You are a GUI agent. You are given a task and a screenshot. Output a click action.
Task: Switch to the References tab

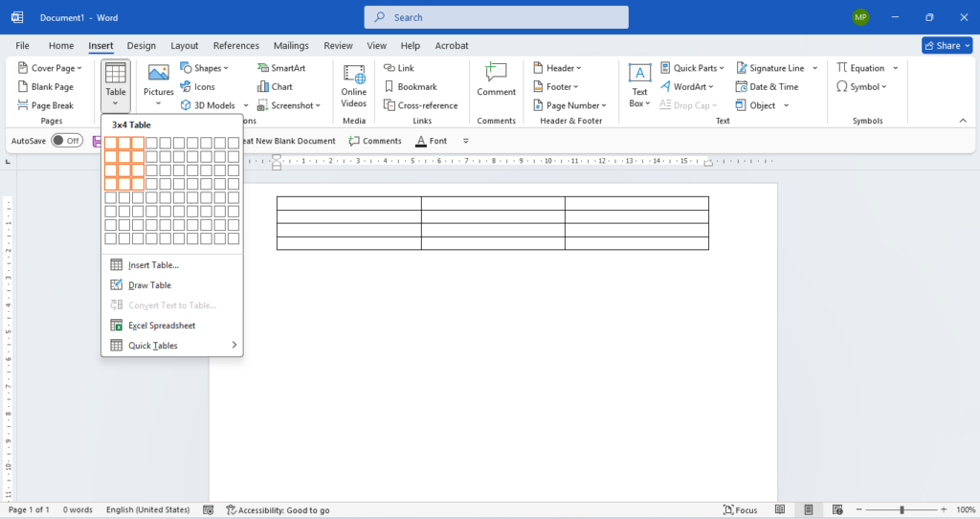click(236, 46)
